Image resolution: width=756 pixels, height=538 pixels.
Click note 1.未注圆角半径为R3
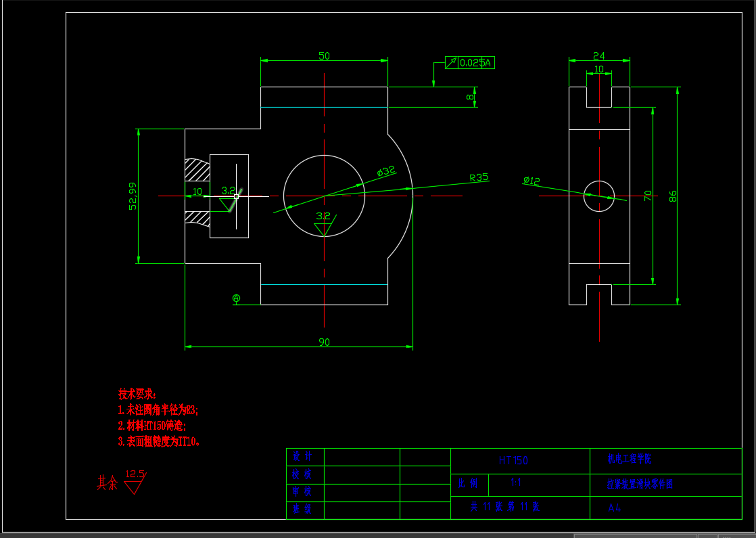tap(158, 409)
